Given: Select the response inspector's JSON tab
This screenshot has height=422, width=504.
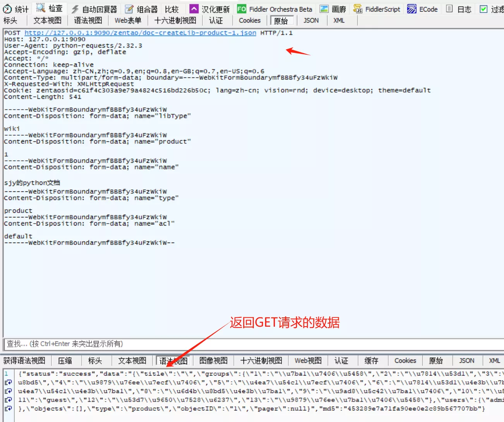Looking at the screenshot, I should (466, 361).
